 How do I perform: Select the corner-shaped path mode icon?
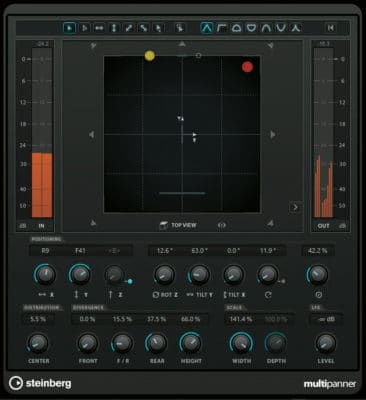coord(222,28)
